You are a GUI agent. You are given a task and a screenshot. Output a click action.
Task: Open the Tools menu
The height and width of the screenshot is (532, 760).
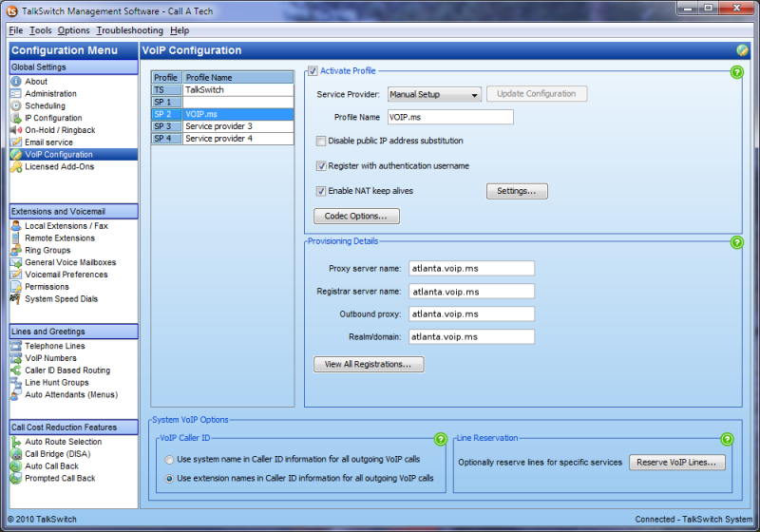point(40,30)
